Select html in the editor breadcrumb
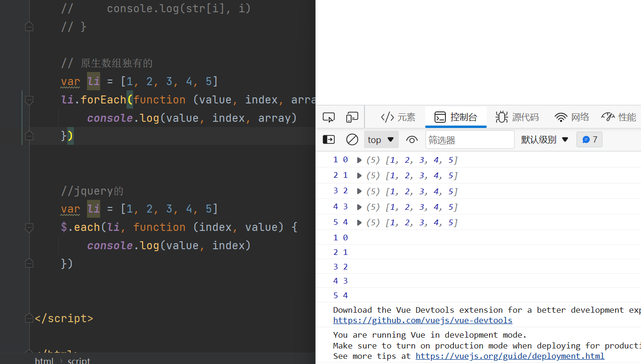The height and width of the screenshot is (364, 641). tap(44, 360)
